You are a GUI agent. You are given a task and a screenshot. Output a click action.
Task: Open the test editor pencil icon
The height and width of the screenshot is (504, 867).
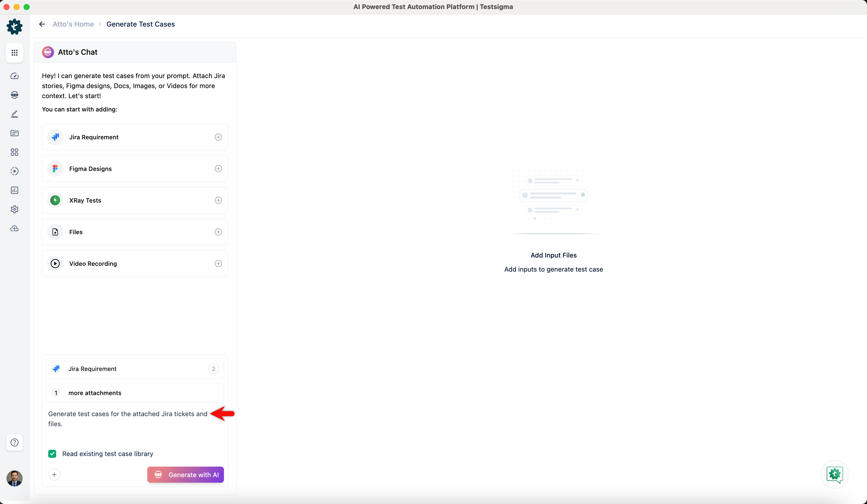click(15, 114)
